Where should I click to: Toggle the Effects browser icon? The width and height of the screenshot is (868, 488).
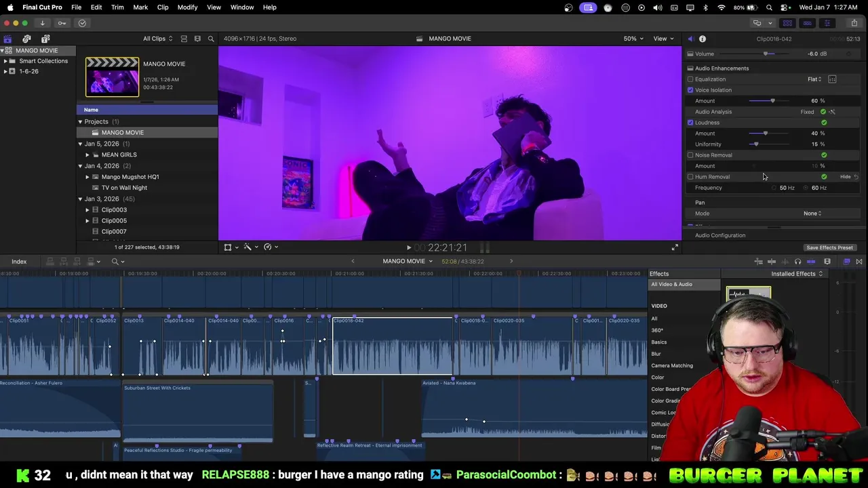point(846,262)
